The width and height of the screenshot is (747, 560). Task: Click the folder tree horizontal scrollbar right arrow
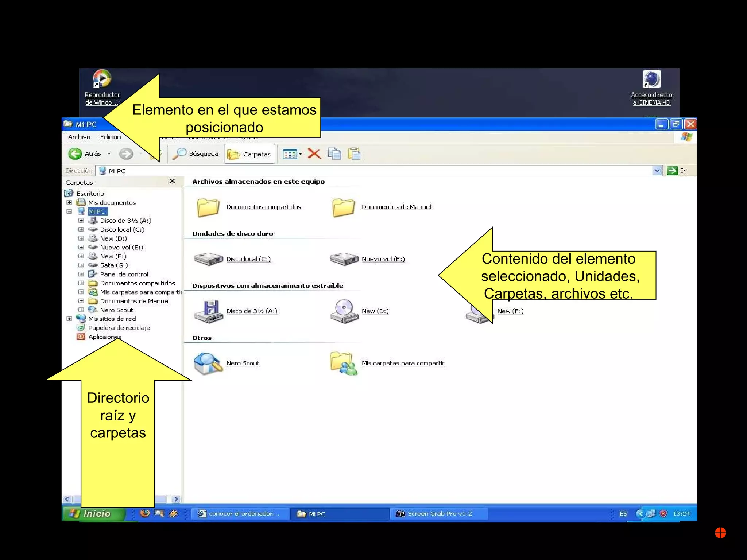176,499
